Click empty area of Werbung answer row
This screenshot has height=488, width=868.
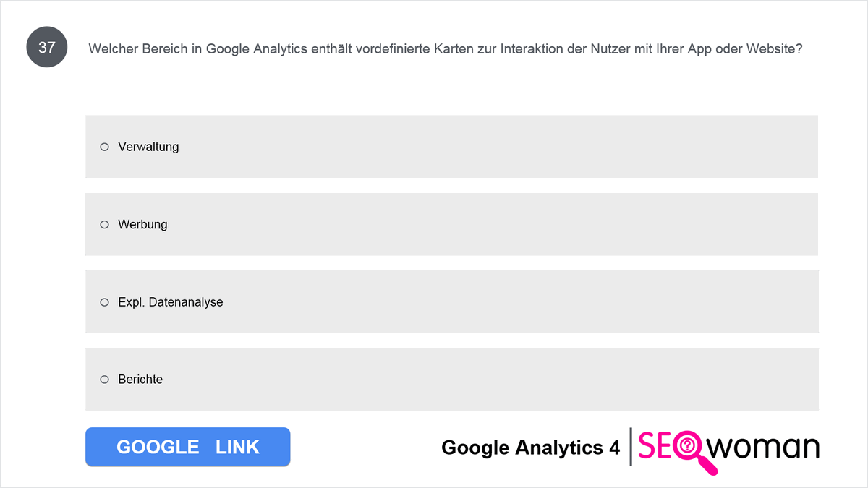point(499,225)
